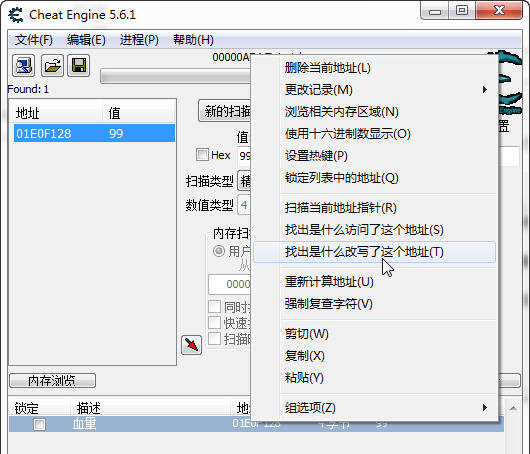Choose 粘贴(Y) from context menu
The height and width of the screenshot is (454, 530).
375,378
